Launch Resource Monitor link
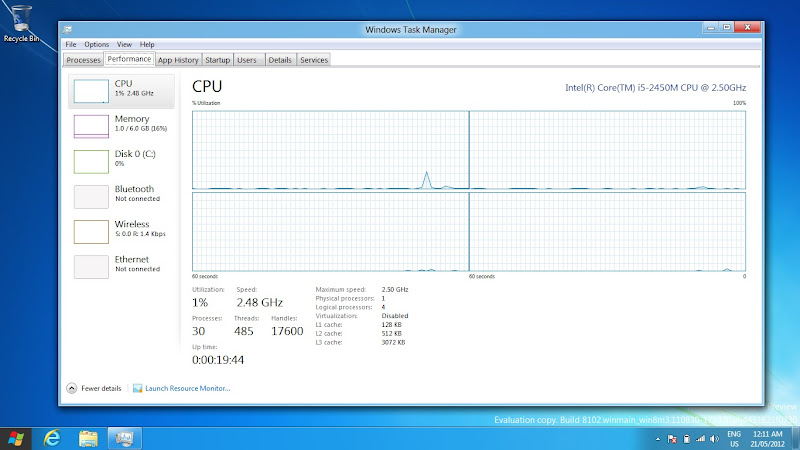 tap(187, 388)
